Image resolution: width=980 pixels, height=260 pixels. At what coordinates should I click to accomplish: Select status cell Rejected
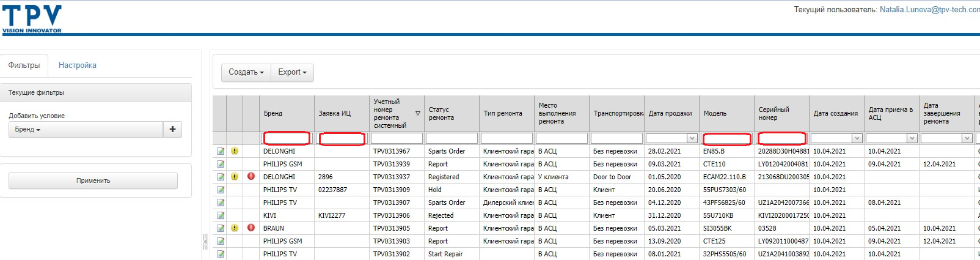[x=452, y=215]
